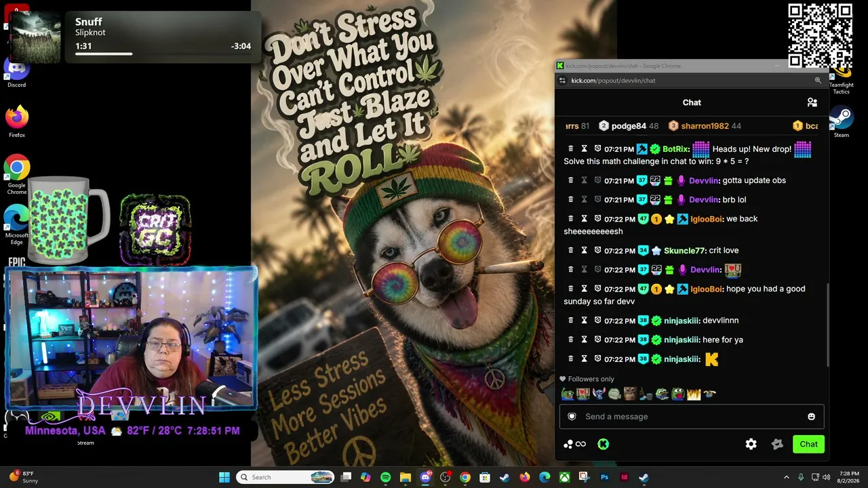868x488 pixels.
Task: Insert the Stitch emote from quick emotes
Action: tap(599, 394)
